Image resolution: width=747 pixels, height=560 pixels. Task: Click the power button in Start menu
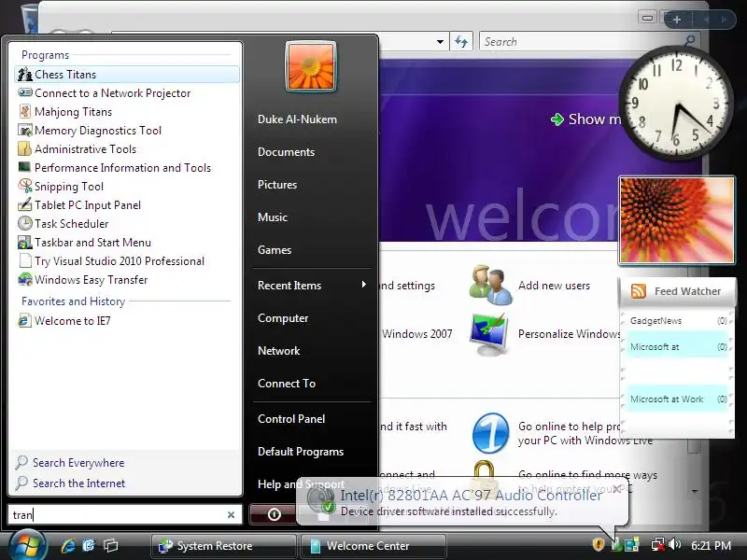(x=274, y=514)
